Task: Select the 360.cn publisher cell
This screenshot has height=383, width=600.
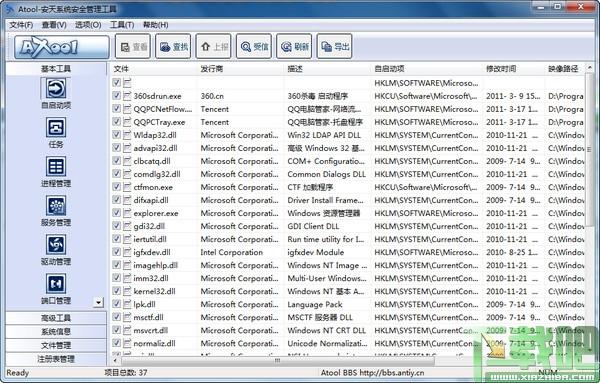Action: (x=212, y=96)
